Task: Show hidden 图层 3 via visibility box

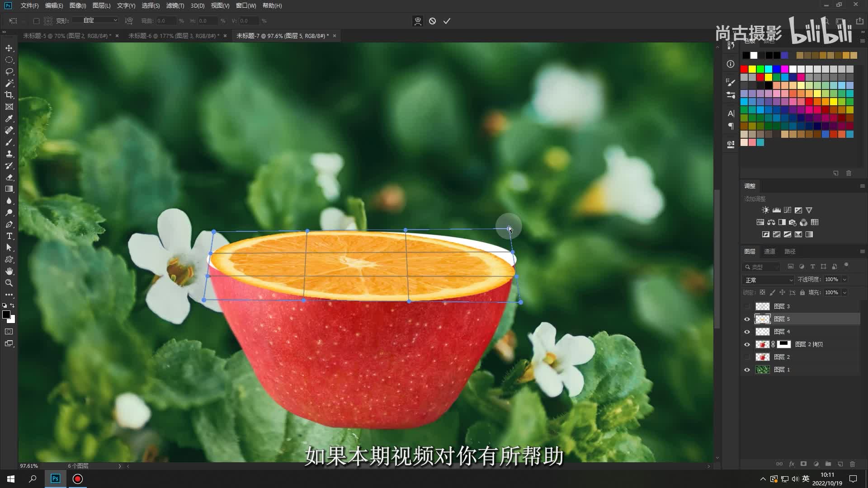Action: (747, 307)
